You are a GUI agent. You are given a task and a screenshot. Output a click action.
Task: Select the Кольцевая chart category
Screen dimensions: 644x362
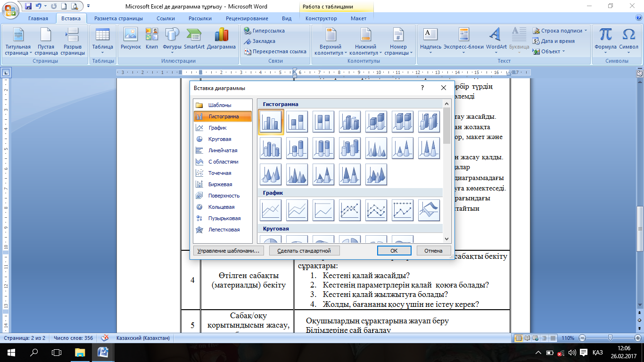click(223, 207)
